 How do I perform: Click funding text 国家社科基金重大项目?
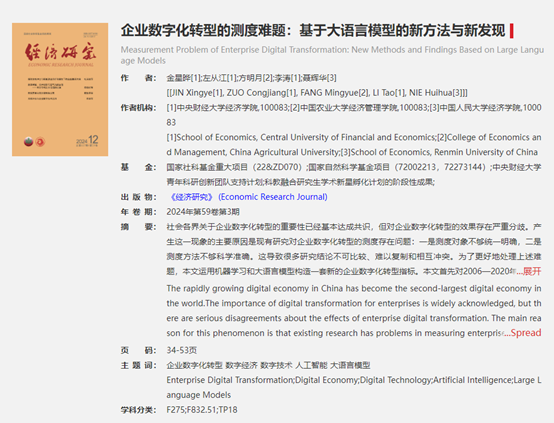[x=207, y=167]
